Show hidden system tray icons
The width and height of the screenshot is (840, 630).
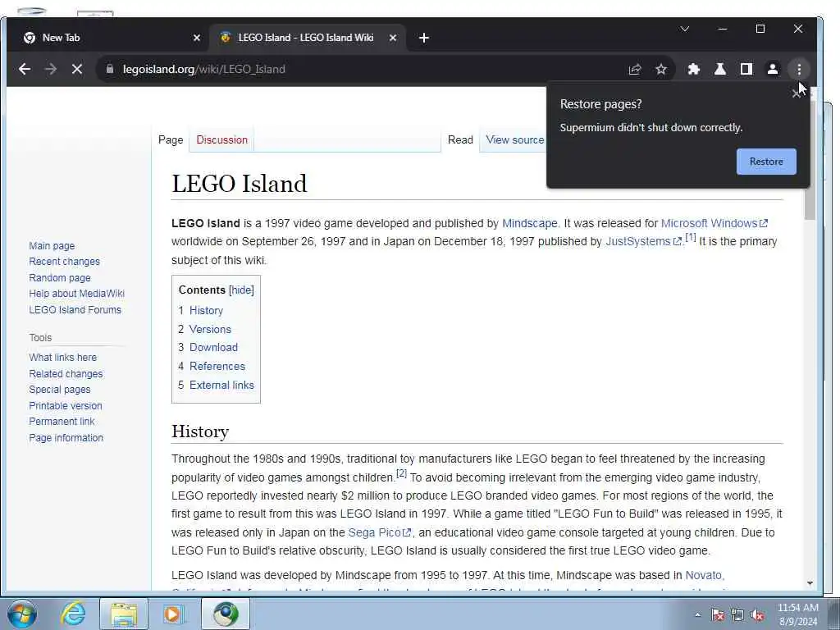coord(697,615)
